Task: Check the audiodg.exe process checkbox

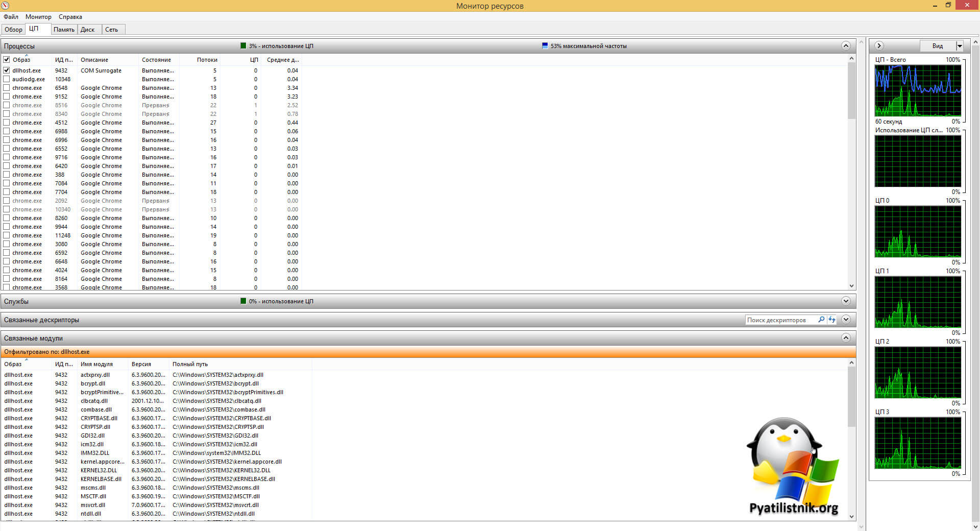Action: click(7, 79)
